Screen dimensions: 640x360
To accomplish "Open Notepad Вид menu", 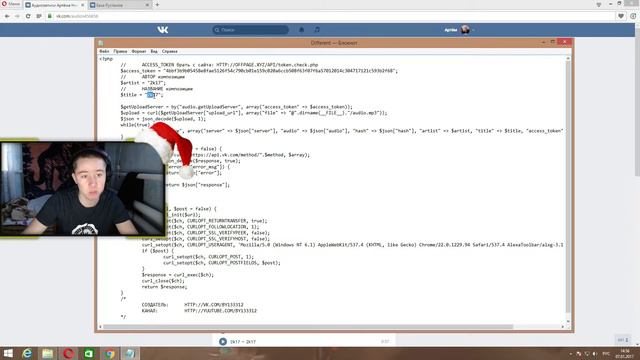I will tap(154, 51).
